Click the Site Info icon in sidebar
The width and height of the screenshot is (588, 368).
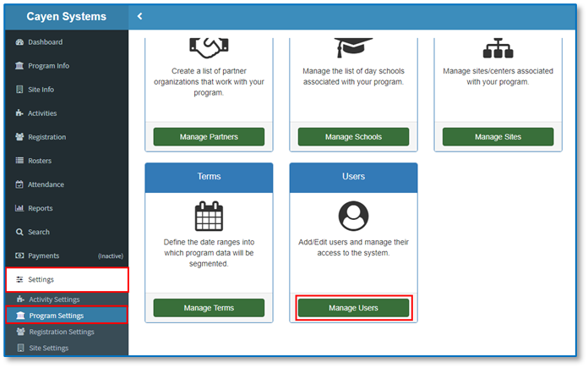coord(19,90)
